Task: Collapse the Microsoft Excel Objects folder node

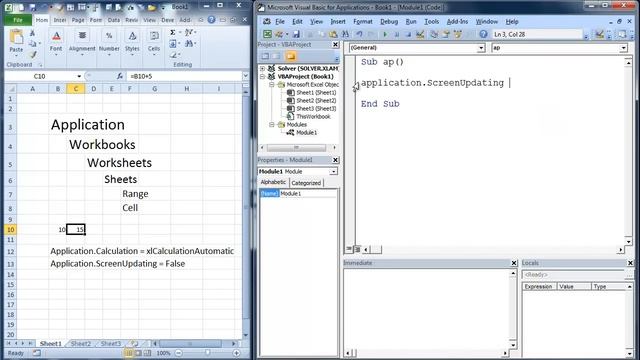Action: [x=272, y=84]
